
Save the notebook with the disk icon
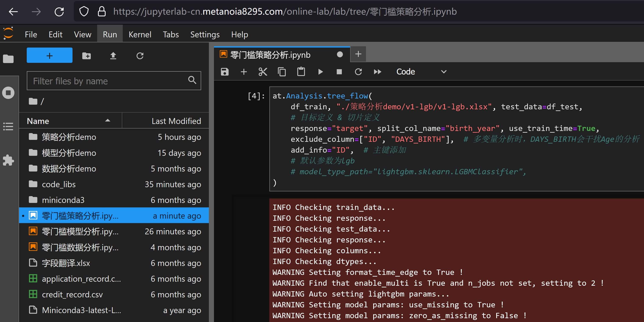pos(225,72)
